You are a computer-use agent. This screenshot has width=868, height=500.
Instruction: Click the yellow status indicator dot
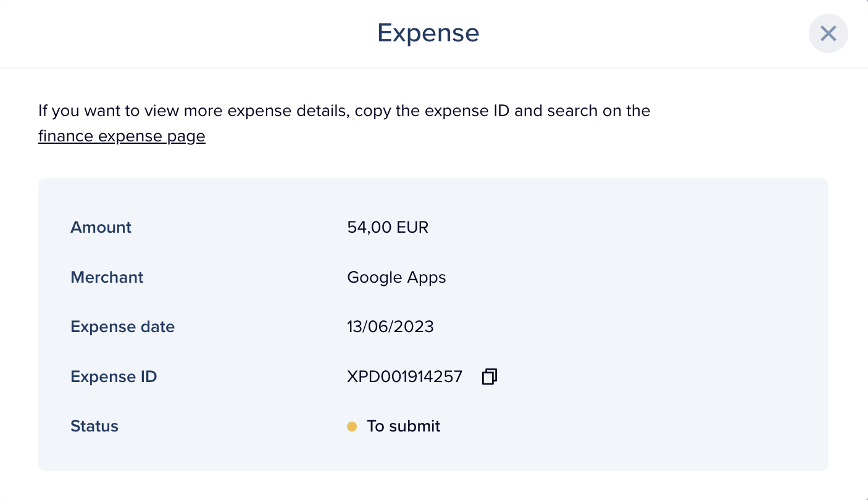coord(352,426)
